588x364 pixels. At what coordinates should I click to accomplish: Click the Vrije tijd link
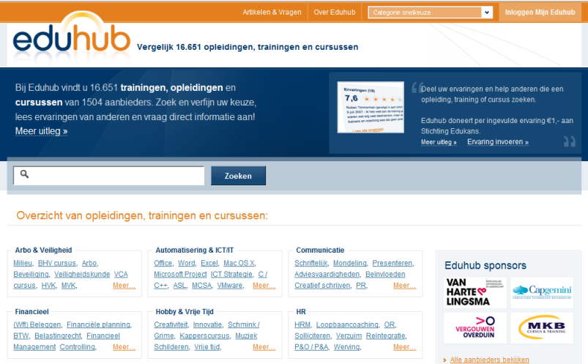tap(207, 347)
